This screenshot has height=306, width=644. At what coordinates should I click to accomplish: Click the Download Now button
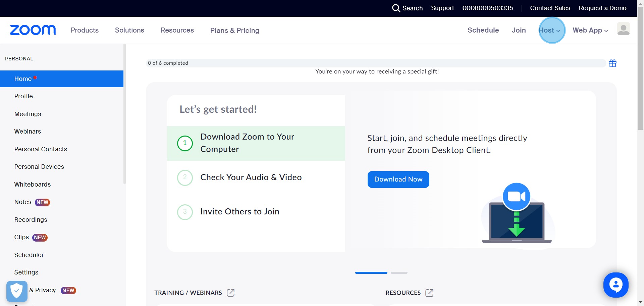[398, 180]
